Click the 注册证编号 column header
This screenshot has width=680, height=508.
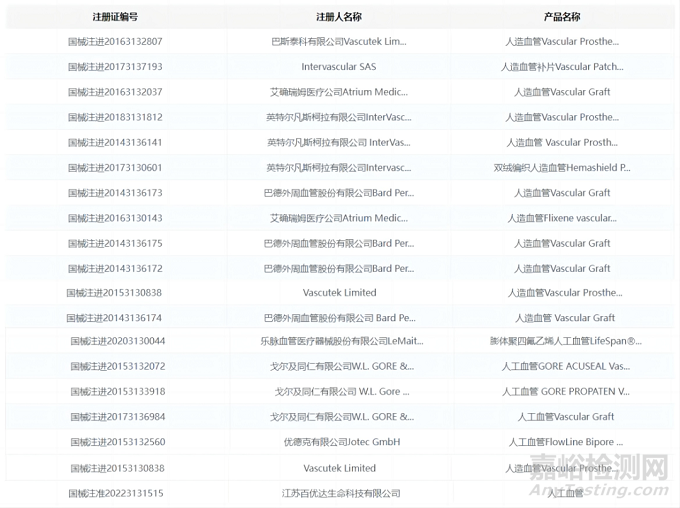click(115, 17)
